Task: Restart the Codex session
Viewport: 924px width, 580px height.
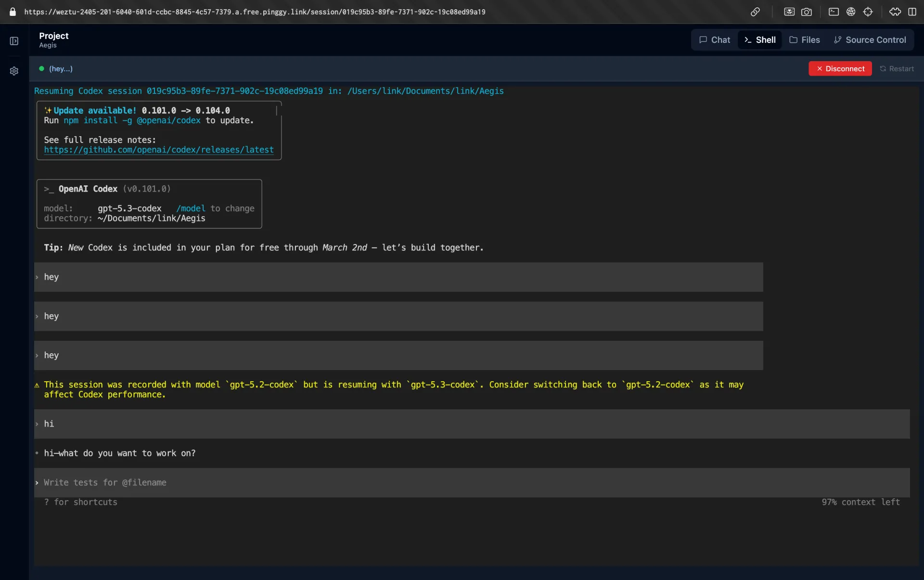Action: [897, 69]
